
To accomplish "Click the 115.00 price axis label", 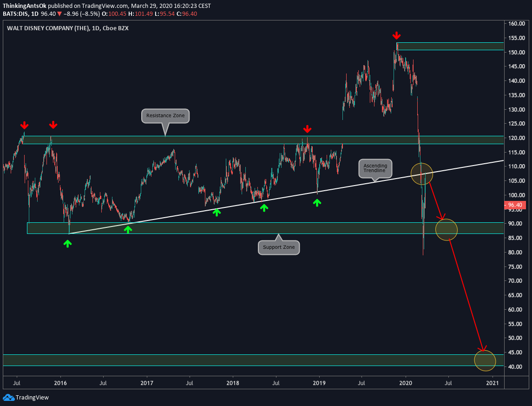I will click(x=517, y=153).
